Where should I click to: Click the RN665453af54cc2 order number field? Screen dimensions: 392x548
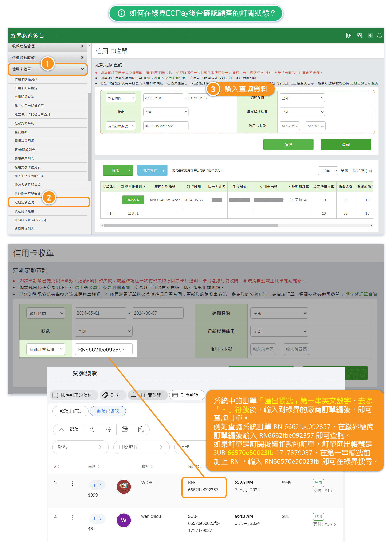click(x=166, y=126)
